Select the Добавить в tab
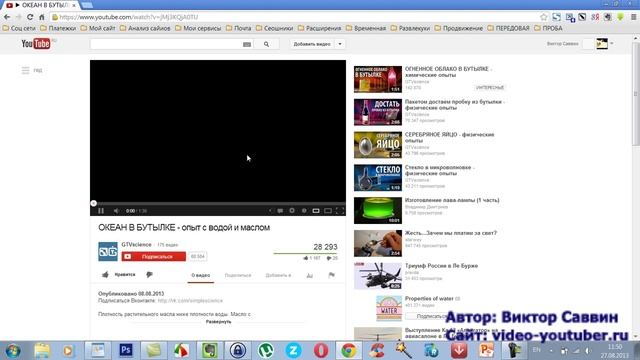Image resolution: width=640 pixels, height=360 pixels. pos(278,276)
